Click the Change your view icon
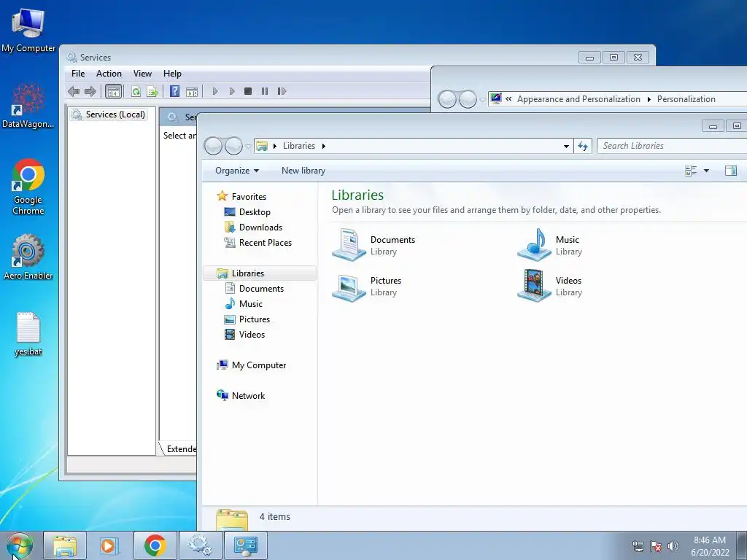747x560 pixels. coord(691,171)
